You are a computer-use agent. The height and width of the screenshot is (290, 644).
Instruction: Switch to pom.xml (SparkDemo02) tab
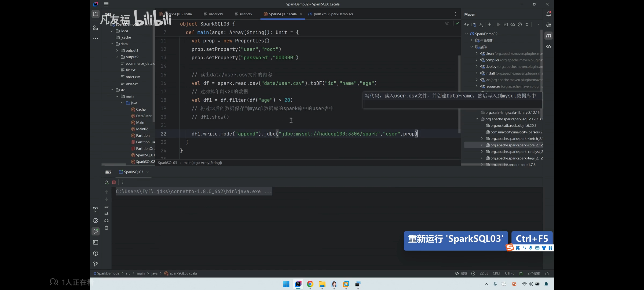coord(331,14)
